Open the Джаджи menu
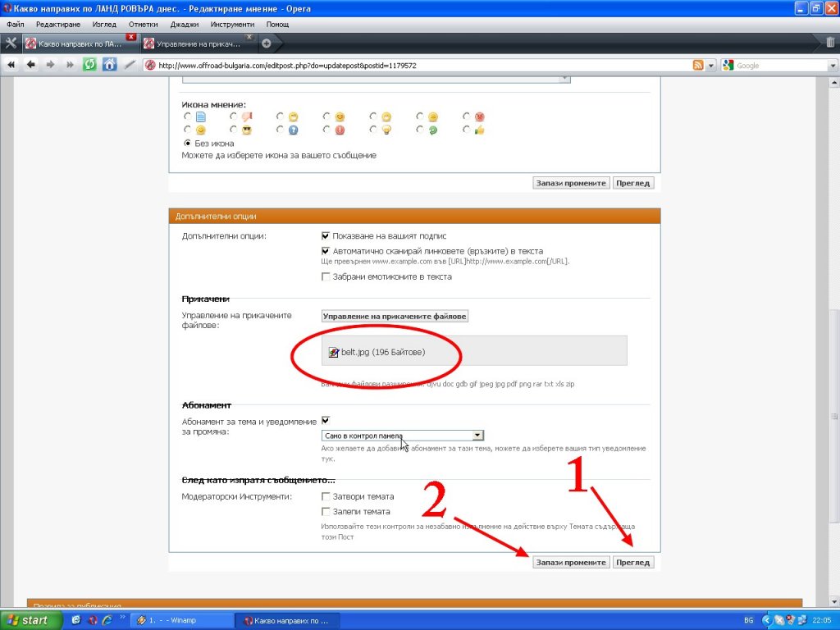This screenshot has width=840, height=630. click(185, 24)
